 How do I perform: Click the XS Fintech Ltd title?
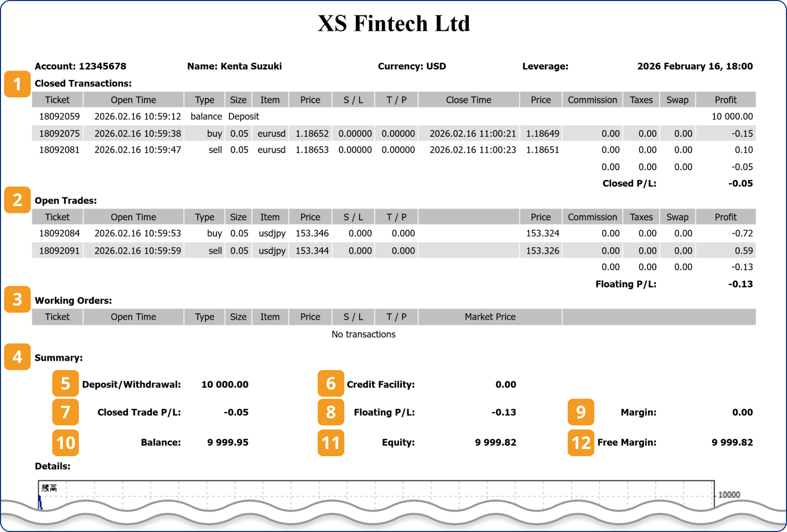pyautogui.click(x=393, y=24)
